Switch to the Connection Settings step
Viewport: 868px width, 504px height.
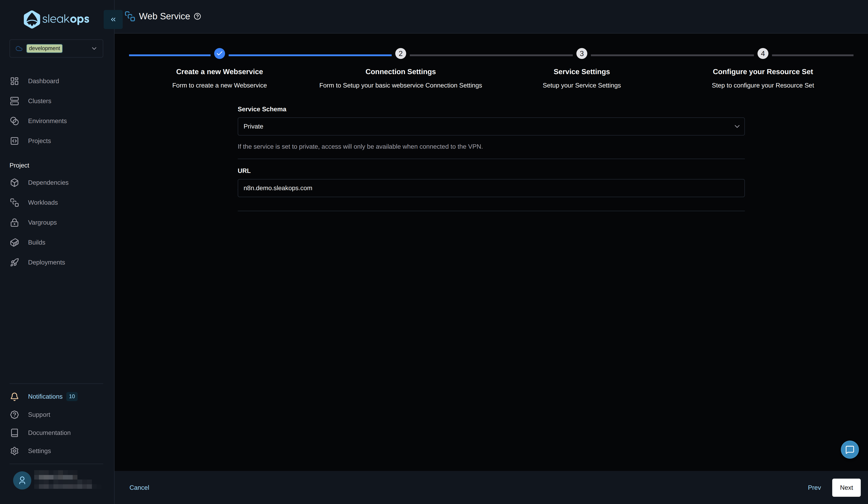click(400, 53)
